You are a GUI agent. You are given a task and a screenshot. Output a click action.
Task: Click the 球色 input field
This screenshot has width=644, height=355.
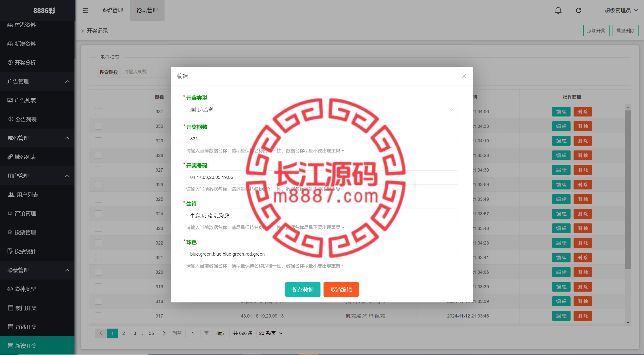tap(322, 254)
